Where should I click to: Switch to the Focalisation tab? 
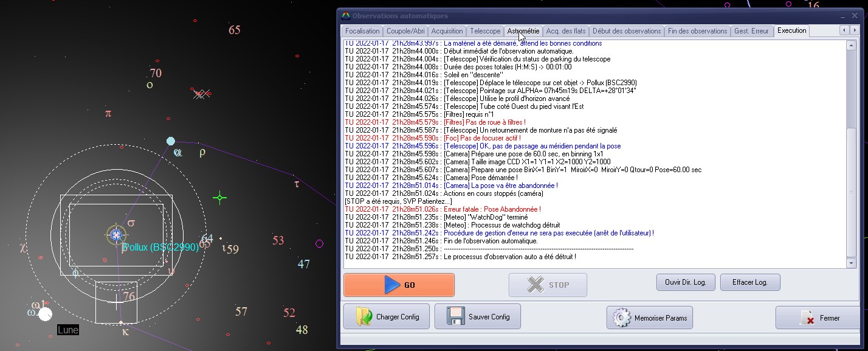[x=362, y=31]
